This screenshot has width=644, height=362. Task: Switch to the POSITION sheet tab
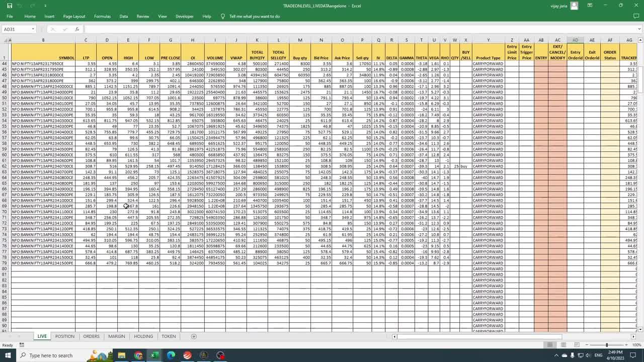(x=65, y=336)
